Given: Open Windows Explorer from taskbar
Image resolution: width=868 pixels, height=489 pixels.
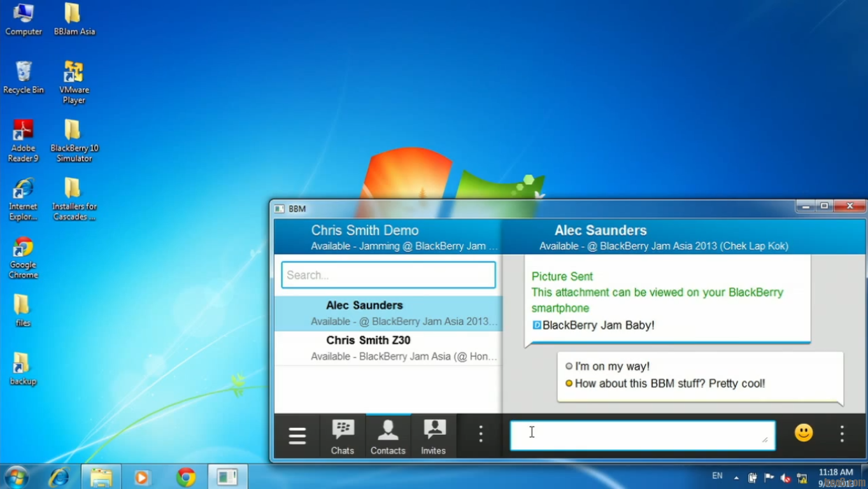Looking at the screenshot, I should tap(101, 477).
